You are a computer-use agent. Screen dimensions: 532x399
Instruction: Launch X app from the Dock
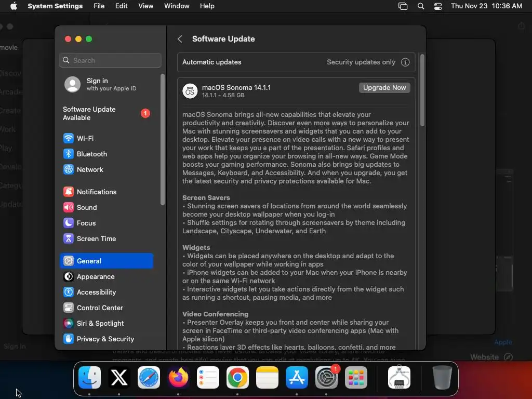[119, 377]
